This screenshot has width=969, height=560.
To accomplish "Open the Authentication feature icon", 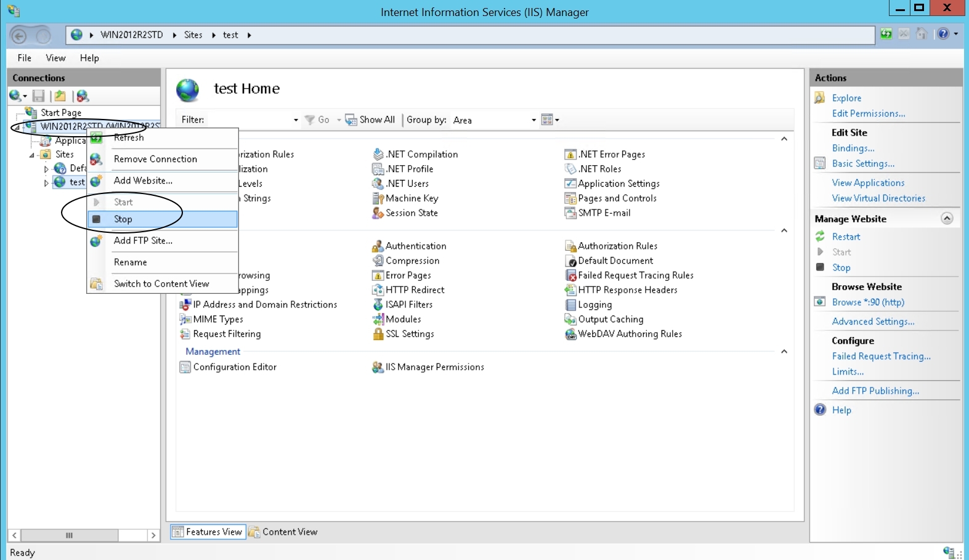I will [378, 246].
